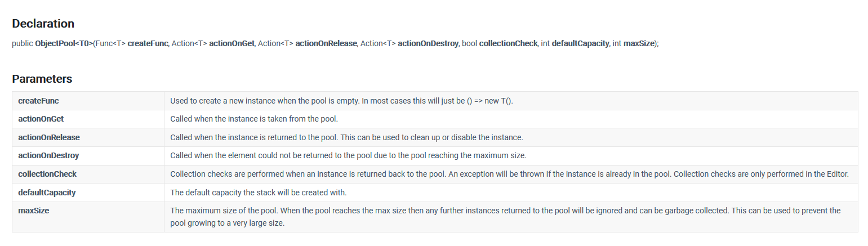Select the createFunc parameter table cell
The height and width of the screenshot is (246, 868).
click(x=88, y=101)
